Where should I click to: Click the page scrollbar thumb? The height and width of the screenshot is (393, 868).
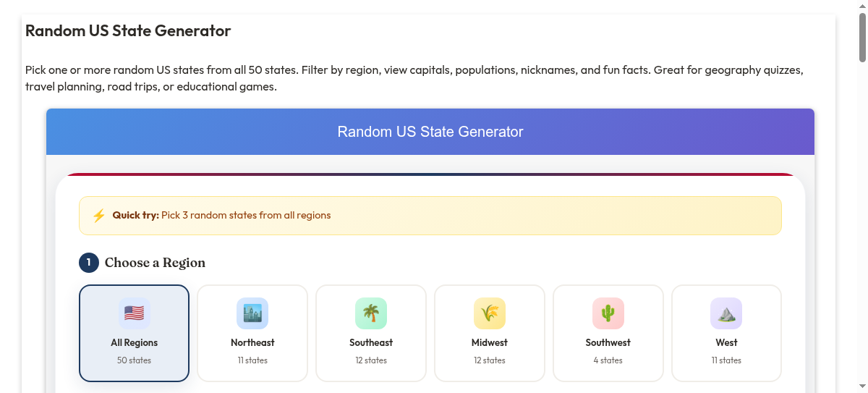(x=862, y=36)
